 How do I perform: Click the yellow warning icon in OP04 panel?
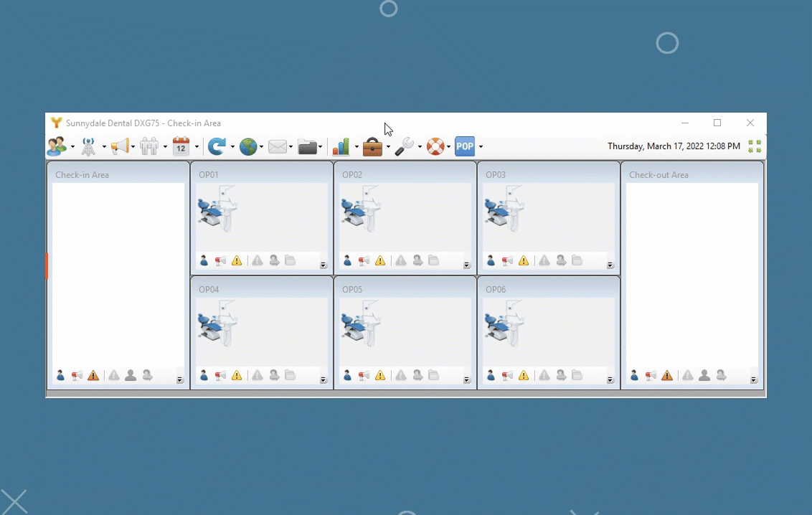(237, 375)
